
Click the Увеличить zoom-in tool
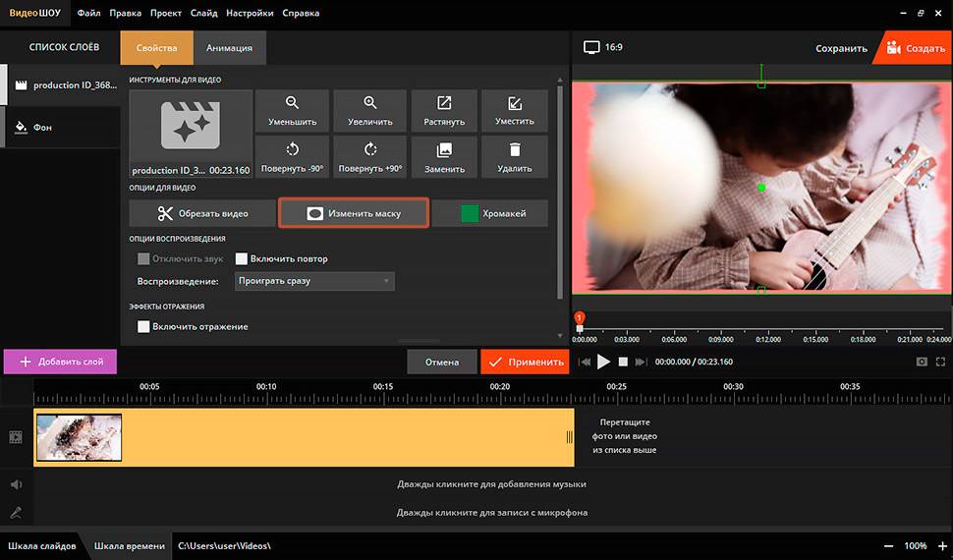369,111
